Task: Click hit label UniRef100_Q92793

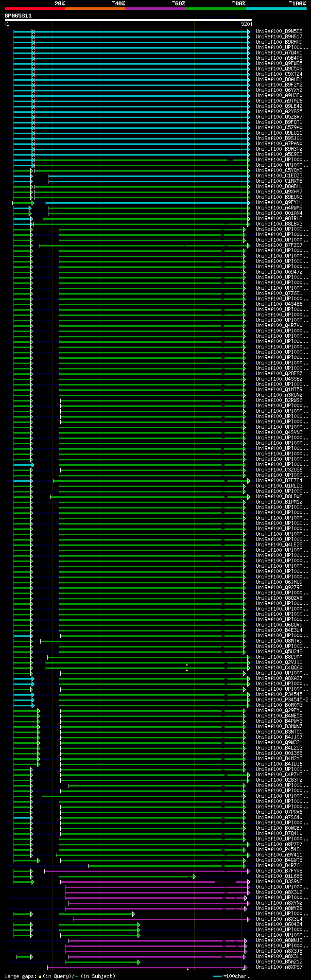Action: click(279, 588)
